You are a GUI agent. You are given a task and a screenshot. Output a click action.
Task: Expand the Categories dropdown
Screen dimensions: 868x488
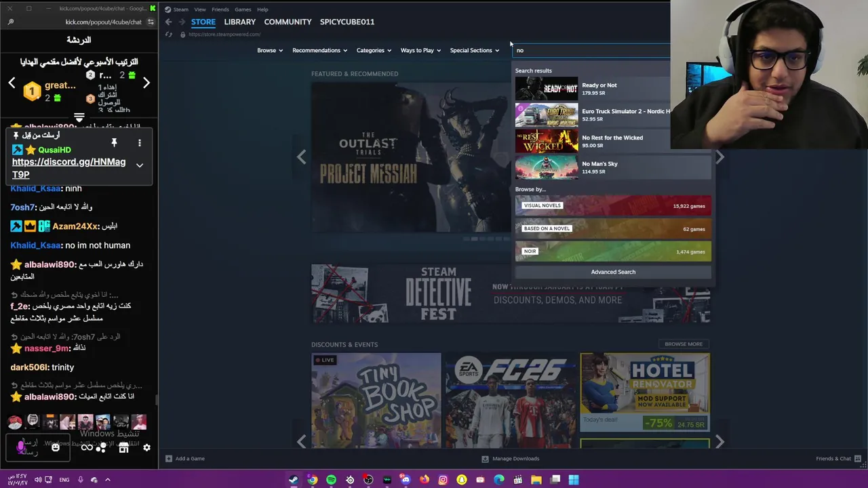pyautogui.click(x=374, y=50)
